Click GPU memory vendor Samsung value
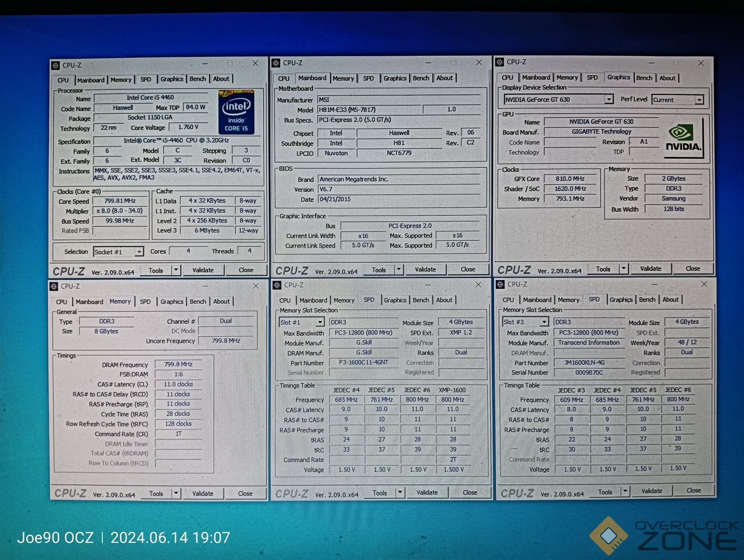The height and width of the screenshot is (560, 744). click(x=674, y=199)
